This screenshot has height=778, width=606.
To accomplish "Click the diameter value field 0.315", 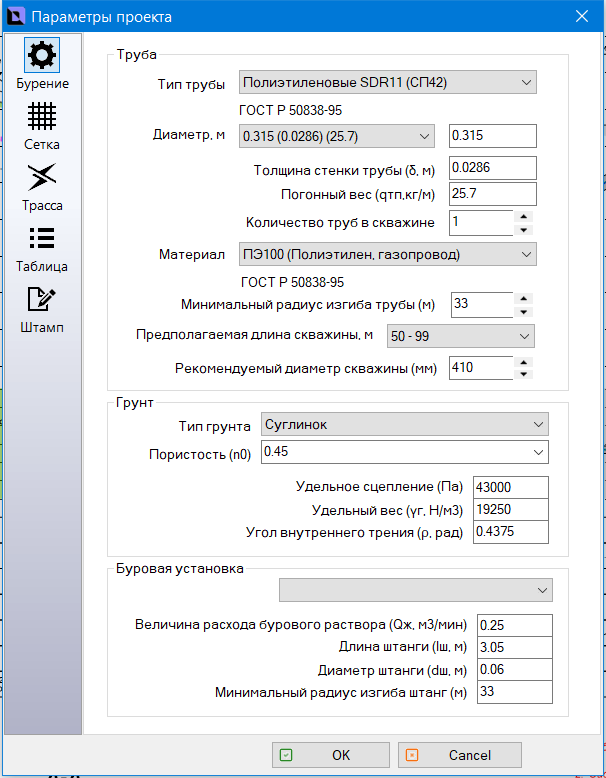I will [493, 136].
